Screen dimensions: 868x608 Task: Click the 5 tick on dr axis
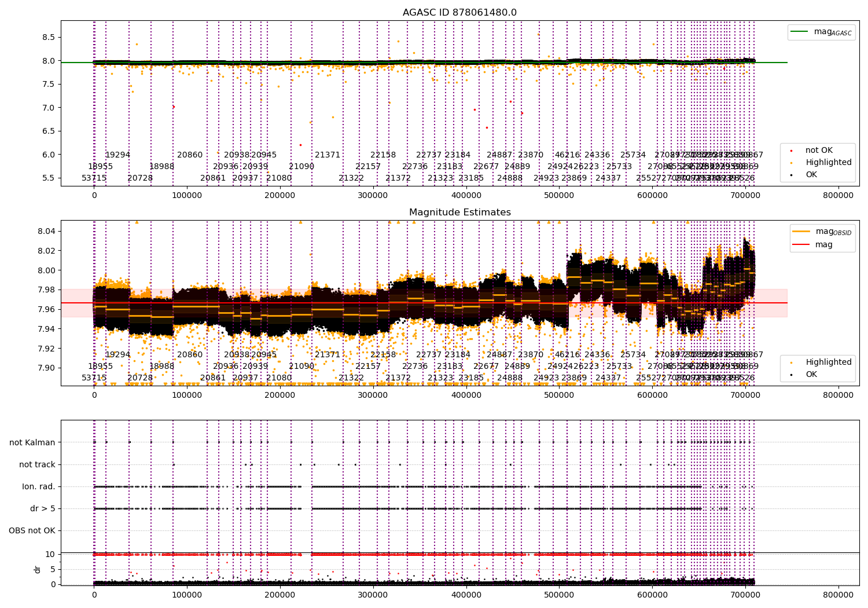coord(53,569)
